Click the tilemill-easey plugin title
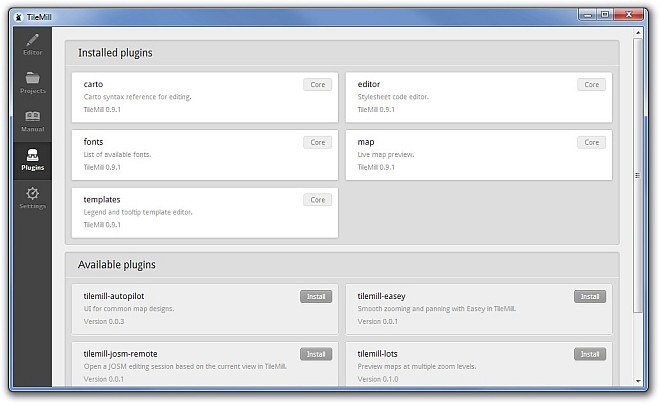The height and width of the screenshot is (404, 660). tap(381, 296)
